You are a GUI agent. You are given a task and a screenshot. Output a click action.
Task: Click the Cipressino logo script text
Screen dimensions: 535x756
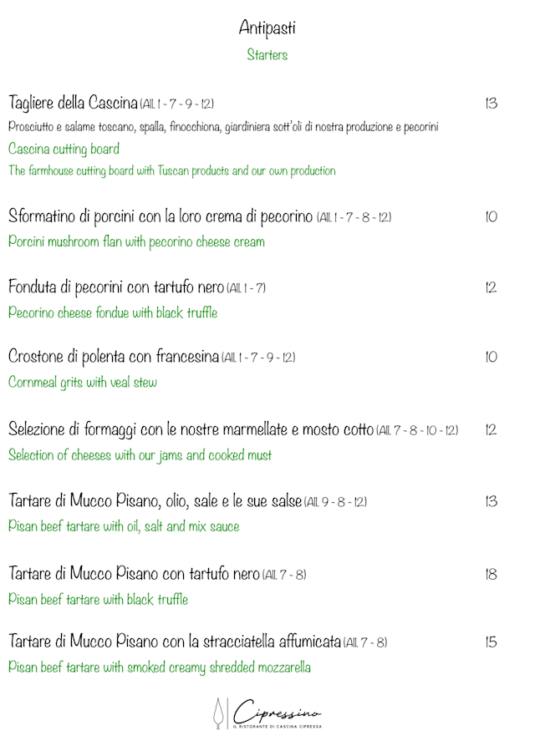(x=277, y=712)
